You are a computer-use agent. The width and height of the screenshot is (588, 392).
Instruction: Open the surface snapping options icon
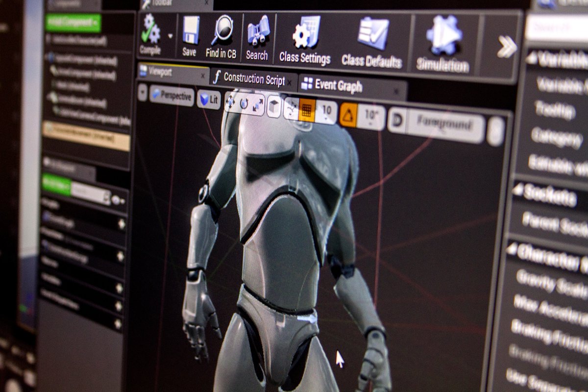pos(291,109)
